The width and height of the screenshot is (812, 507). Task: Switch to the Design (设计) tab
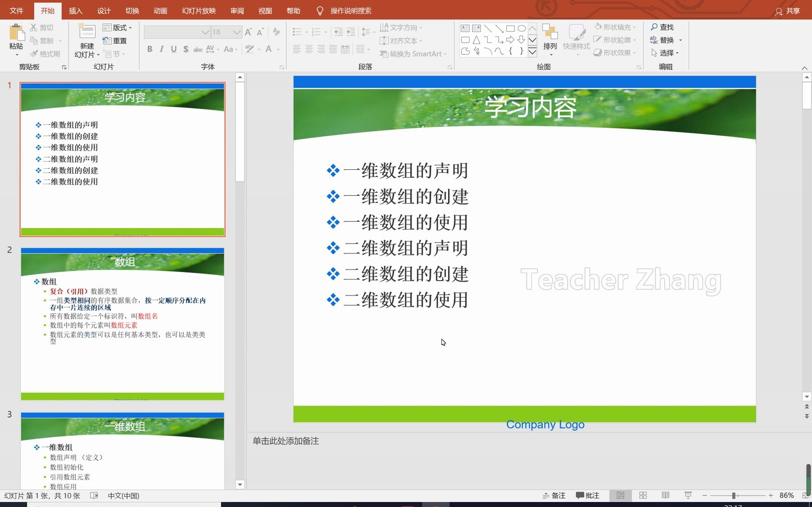104,11
